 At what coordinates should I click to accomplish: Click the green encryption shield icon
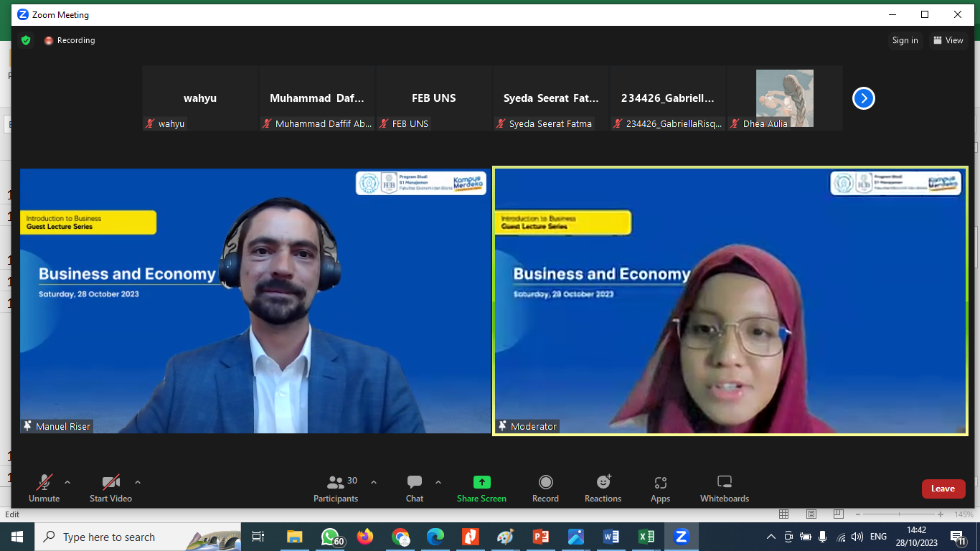[26, 40]
